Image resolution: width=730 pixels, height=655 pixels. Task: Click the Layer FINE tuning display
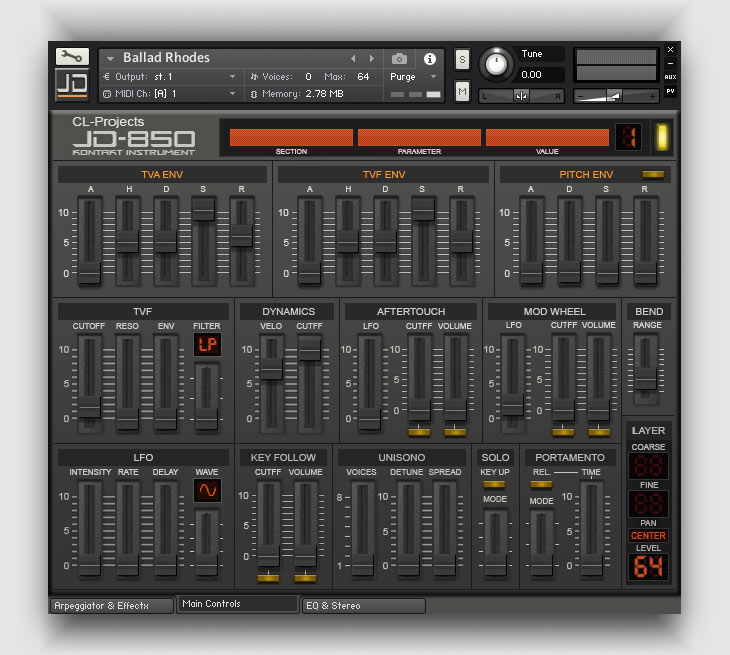(648, 504)
